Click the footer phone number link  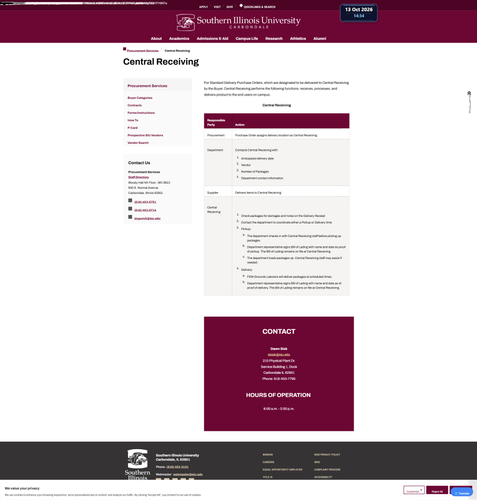(x=177, y=467)
